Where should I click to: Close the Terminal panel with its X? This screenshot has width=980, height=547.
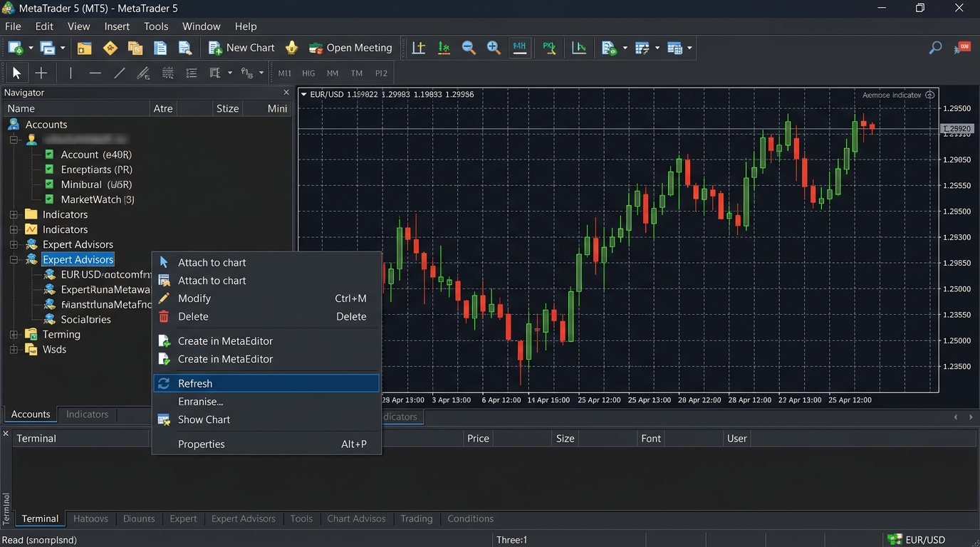(x=6, y=433)
